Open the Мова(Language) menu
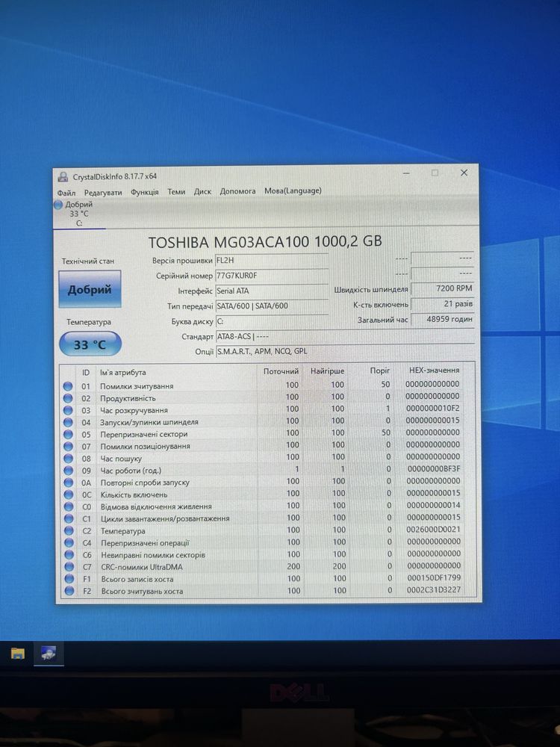Image resolution: width=560 pixels, height=747 pixels. (x=293, y=190)
